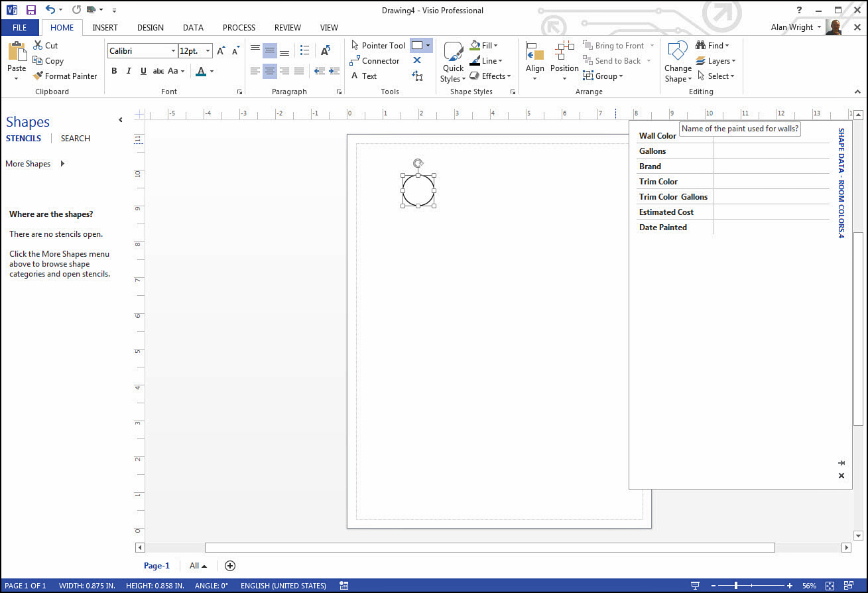Open the rectangle shape tool dropdown arrow
868x593 pixels.
[428, 46]
